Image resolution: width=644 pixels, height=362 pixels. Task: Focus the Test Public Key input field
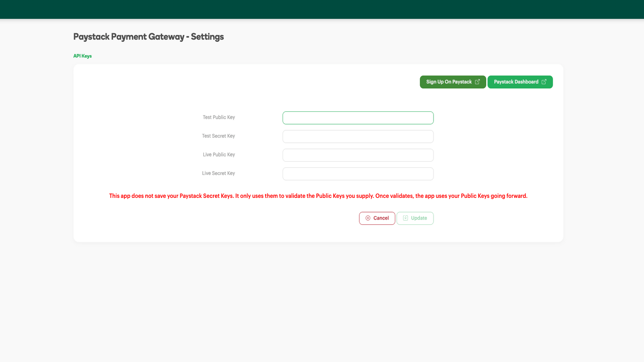pyautogui.click(x=358, y=118)
